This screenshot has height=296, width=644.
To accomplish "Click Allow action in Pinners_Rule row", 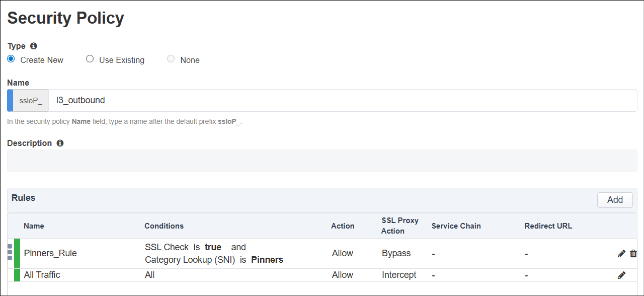I will click(x=343, y=253).
